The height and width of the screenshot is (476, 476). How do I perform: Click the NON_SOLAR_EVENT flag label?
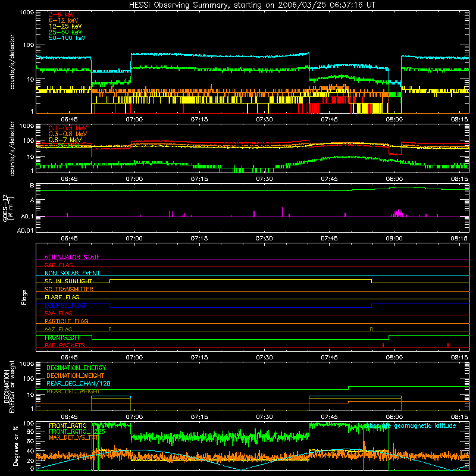point(72,273)
